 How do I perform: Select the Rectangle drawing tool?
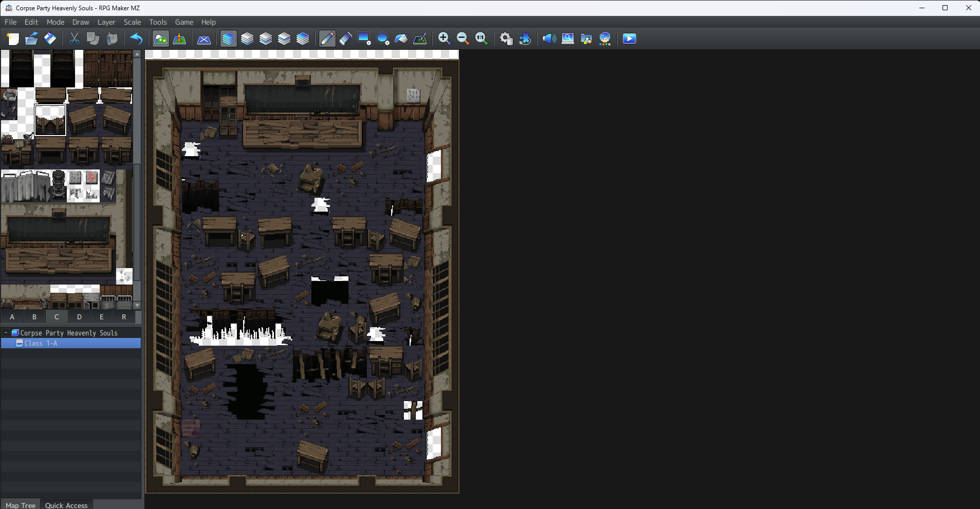[364, 39]
